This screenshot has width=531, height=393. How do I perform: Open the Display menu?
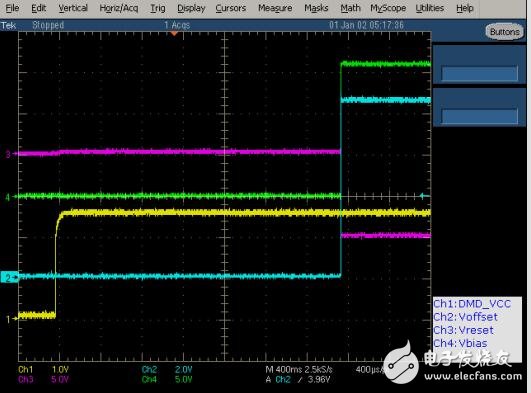[191, 8]
